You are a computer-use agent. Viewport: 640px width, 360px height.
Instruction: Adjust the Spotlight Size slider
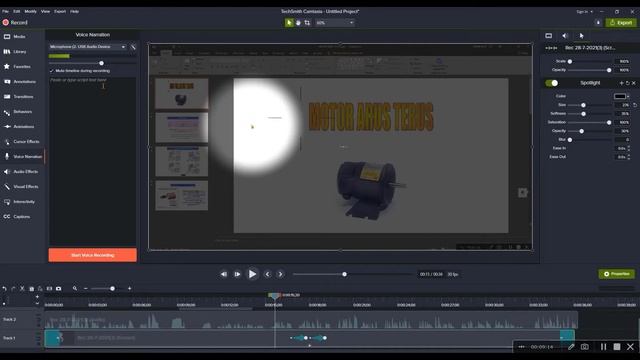(x=583, y=105)
